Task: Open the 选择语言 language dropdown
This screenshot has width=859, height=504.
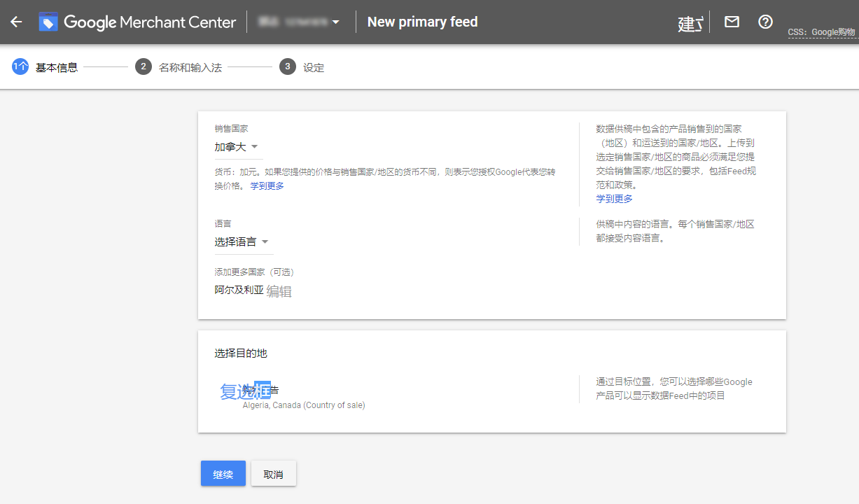Action: (242, 241)
